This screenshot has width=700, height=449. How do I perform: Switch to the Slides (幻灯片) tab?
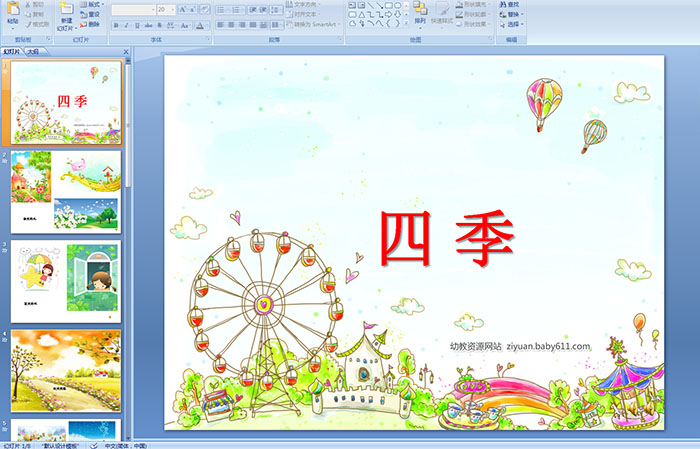[12, 51]
